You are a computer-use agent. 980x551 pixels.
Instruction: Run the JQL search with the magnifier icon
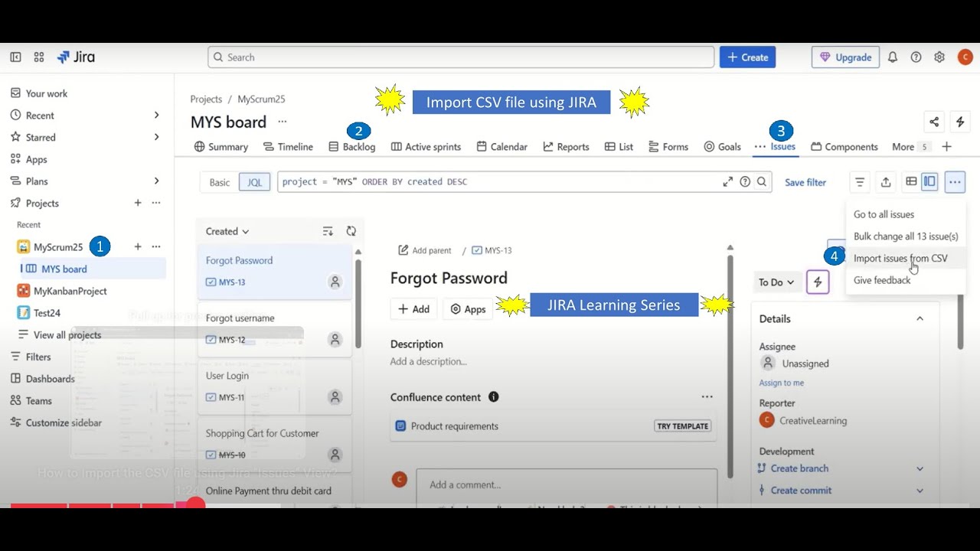pyautogui.click(x=762, y=182)
